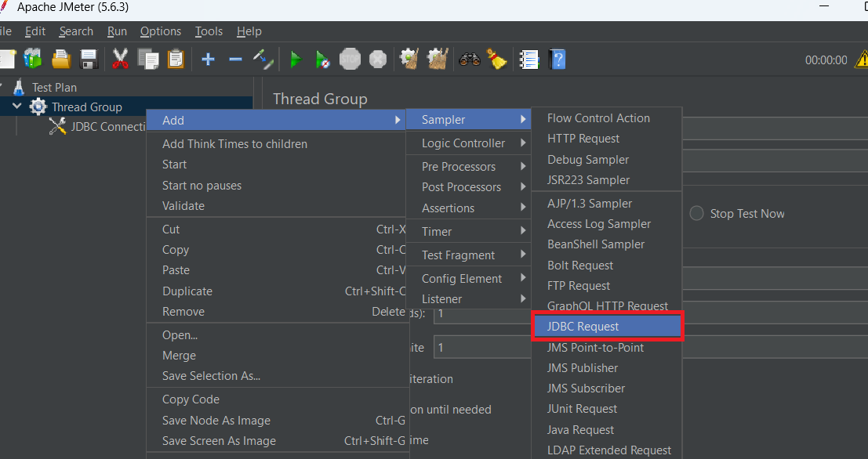Choose Save Node As Image
The height and width of the screenshot is (459, 868).
(278, 421)
